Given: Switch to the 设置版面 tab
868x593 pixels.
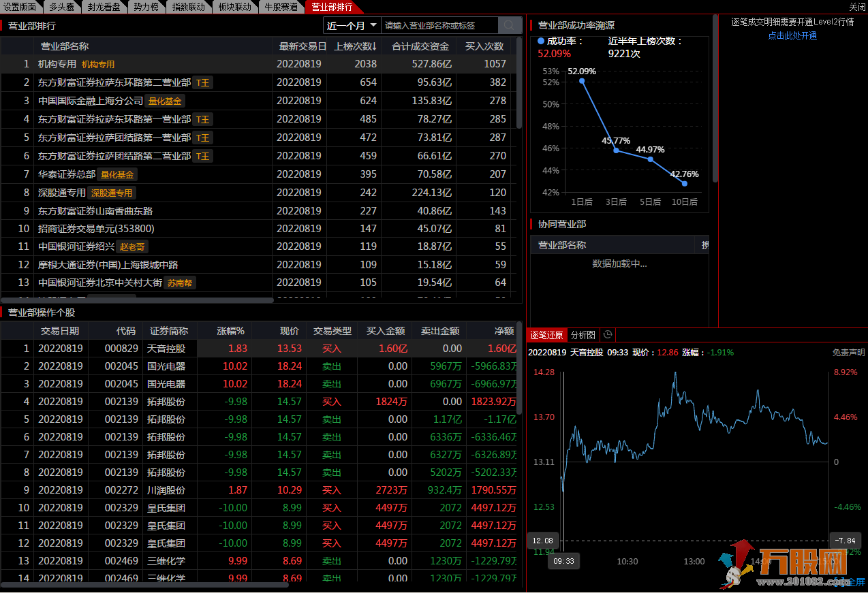Looking at the screenshot, I should click(x=20, y=7).
